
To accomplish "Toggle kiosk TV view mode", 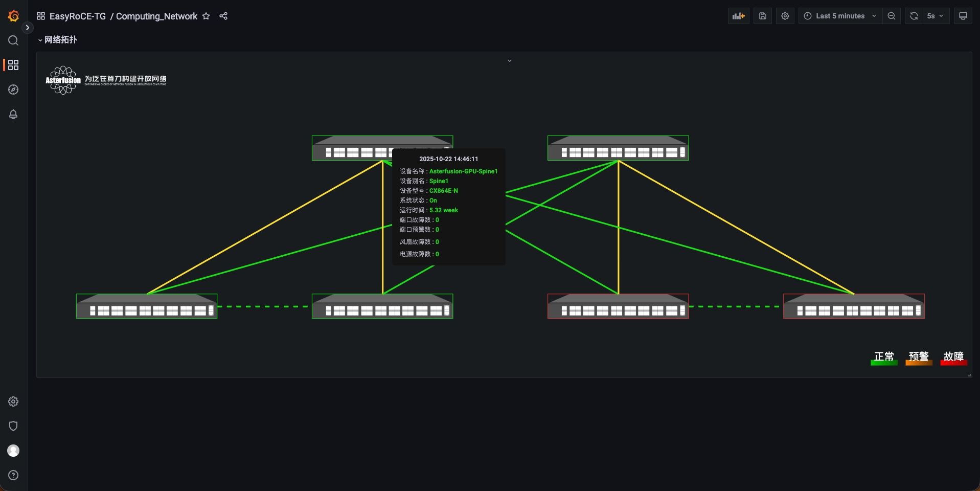I will [963, 16].
